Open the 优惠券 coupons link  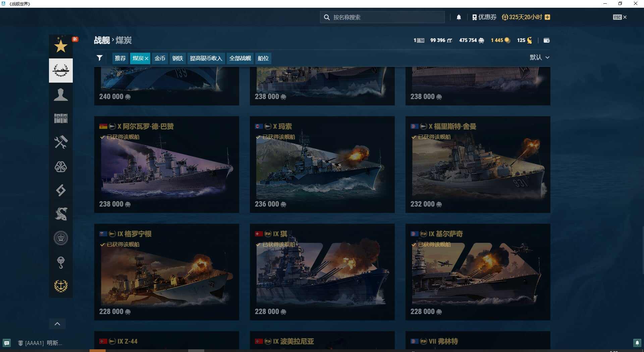click(x=484, y=17)
